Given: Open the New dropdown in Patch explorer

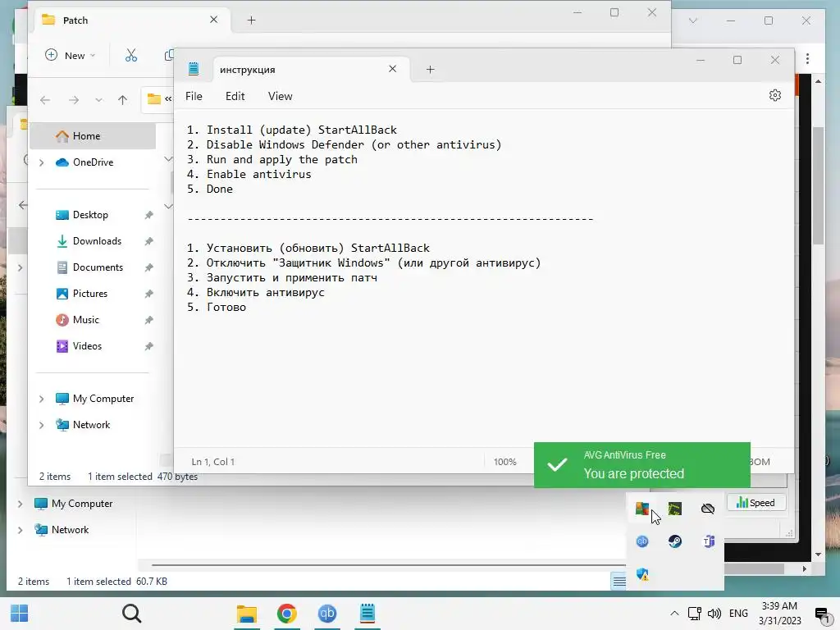Looking at the screenshot, I should coord(71,55).
